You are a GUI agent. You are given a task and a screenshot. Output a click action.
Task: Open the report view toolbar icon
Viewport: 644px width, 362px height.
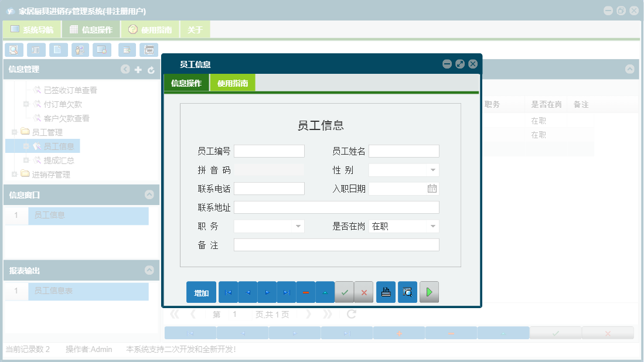36,50
